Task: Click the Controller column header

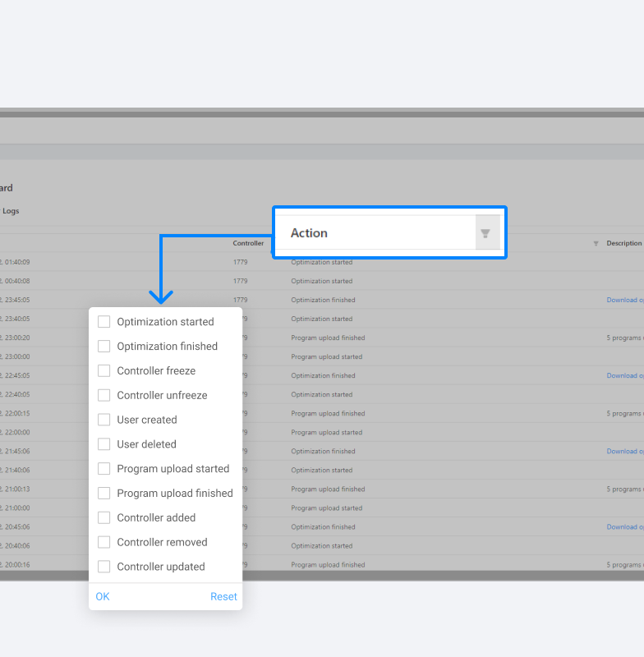Action: [248, 243]
